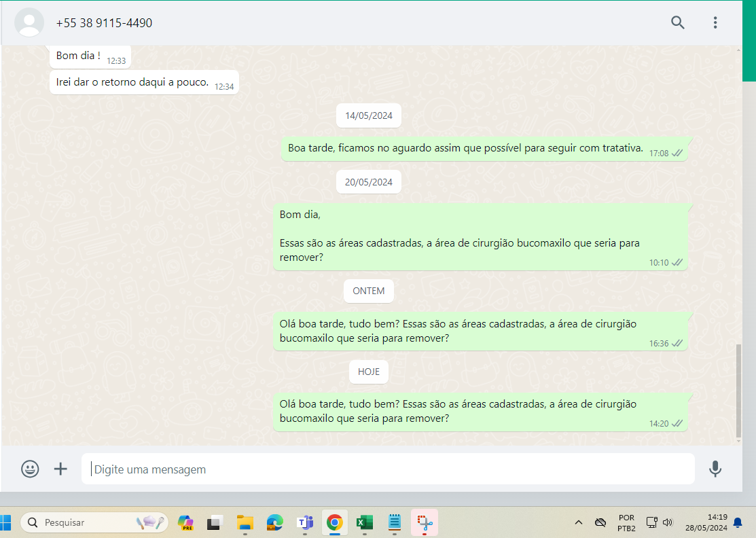Show hidden system tray icons

coord(579,522)
